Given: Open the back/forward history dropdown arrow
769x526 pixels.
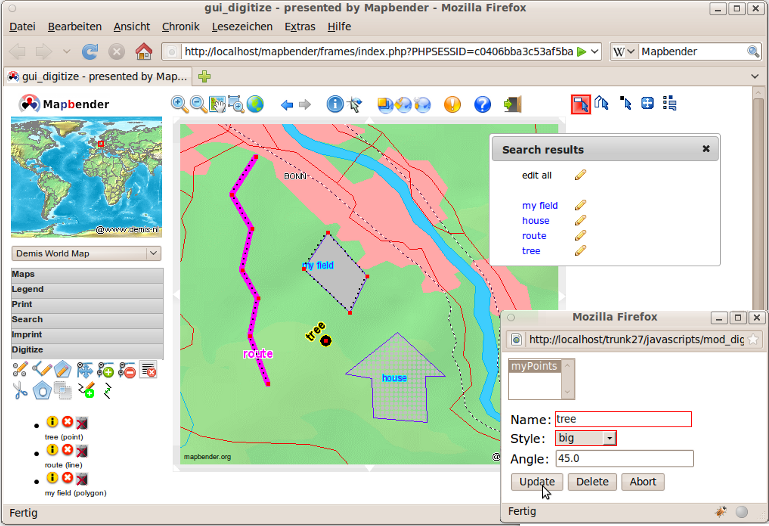Looking at the screenshot, I should [x=67, y=51].
